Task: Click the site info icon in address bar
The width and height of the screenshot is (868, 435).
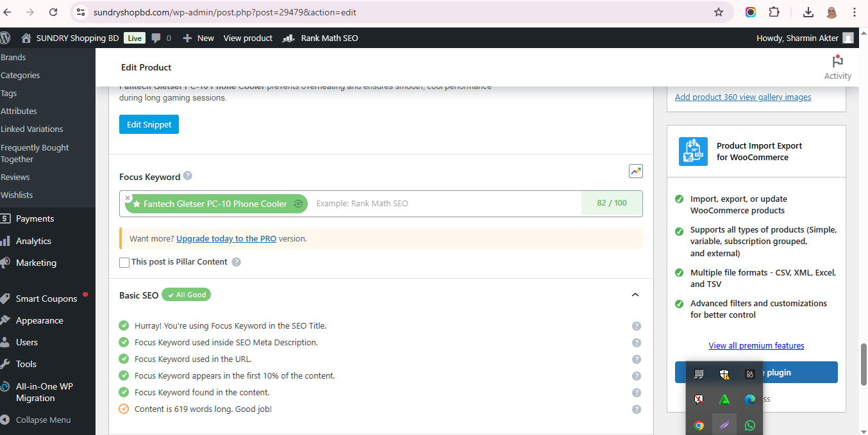Action: coord(80,12)
